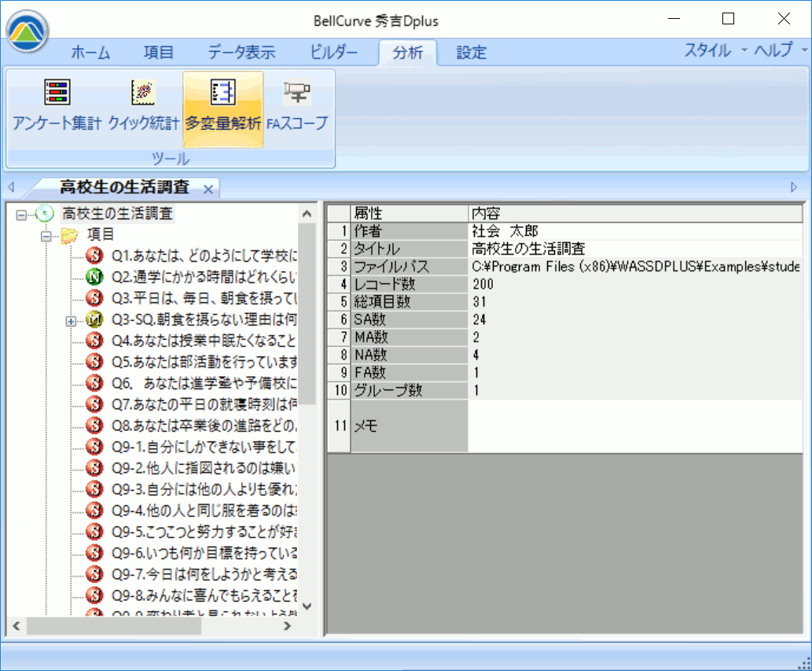Click the S icon for Q9-5

(x=94, y=532)
